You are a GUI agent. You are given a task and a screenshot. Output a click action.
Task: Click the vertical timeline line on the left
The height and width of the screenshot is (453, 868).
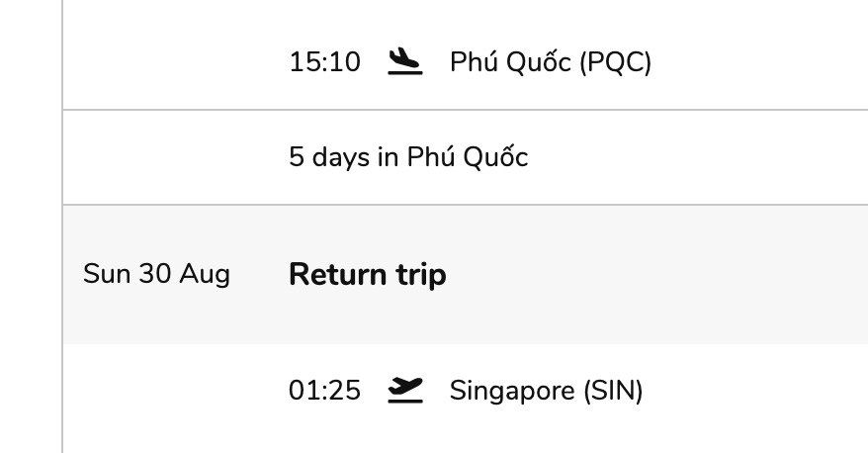point(62,226)
